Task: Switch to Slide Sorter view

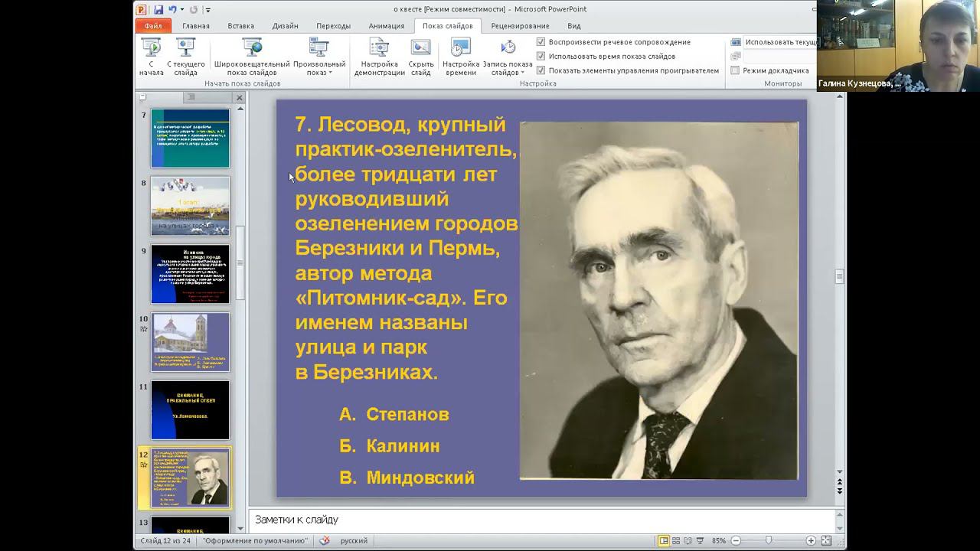Action: (x=676, y=541)
